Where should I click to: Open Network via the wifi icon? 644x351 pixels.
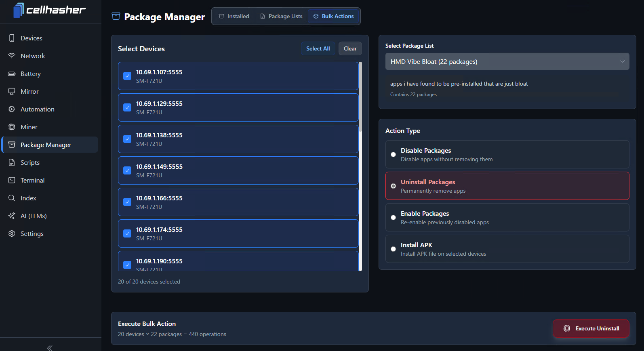(12, 56)
